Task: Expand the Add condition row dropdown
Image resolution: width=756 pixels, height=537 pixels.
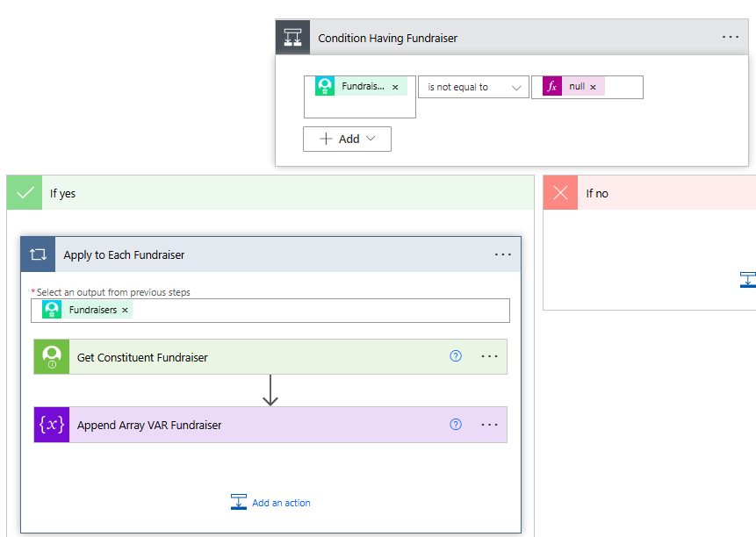Action: [x=347, y=140]
